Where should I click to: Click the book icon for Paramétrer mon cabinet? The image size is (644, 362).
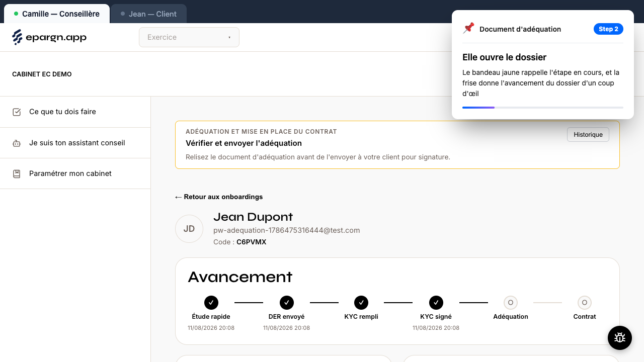pos(17,174)
